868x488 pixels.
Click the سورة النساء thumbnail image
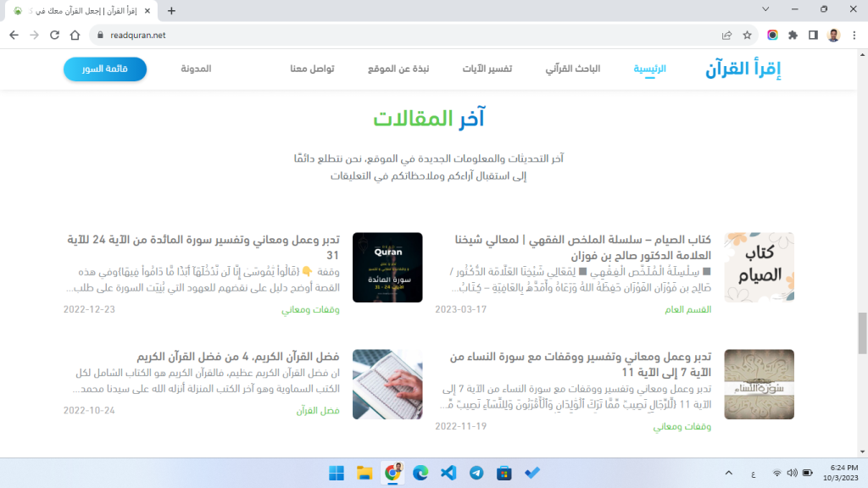(x=759, y=384)
